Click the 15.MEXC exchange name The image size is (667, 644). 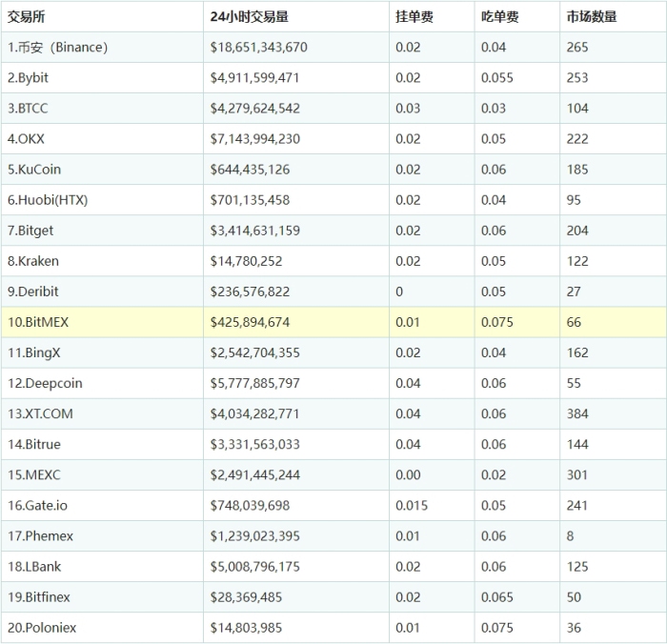pyautogui.click(x=33, y=474)
